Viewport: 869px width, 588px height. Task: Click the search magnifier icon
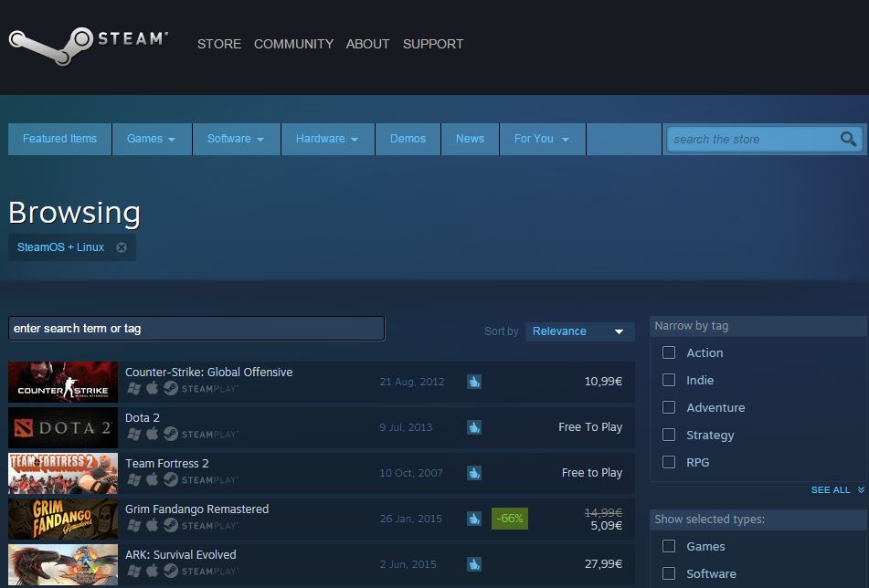coord(848,139)
